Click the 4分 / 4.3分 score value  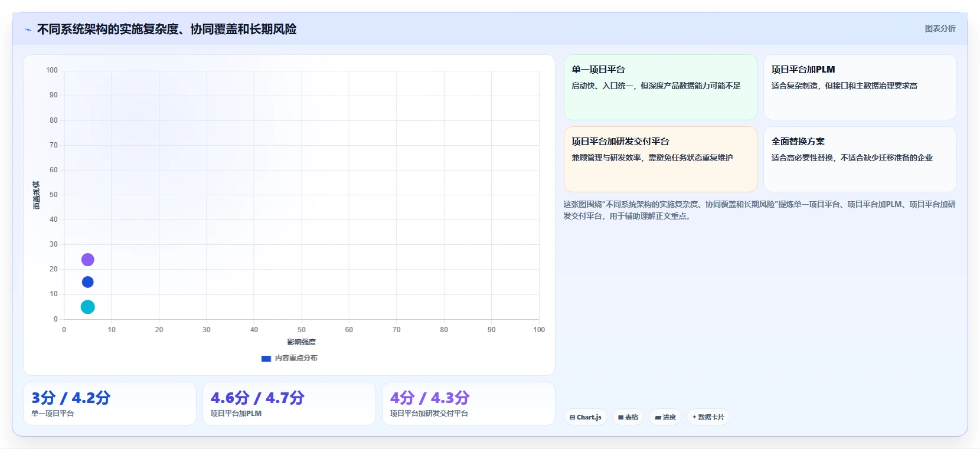(x=430, y=398)
